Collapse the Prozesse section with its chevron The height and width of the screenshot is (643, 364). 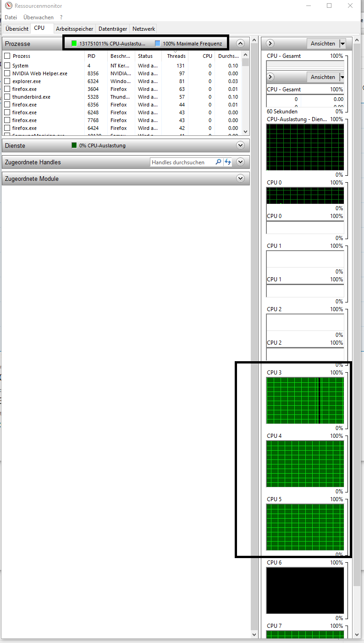(x=240, y=44)
